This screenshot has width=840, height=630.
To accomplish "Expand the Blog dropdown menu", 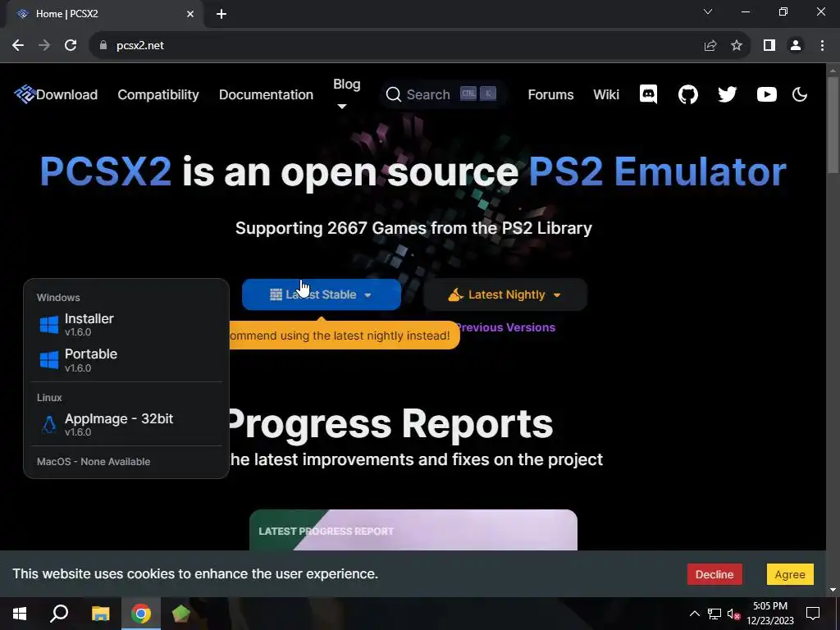I will 346,94.
